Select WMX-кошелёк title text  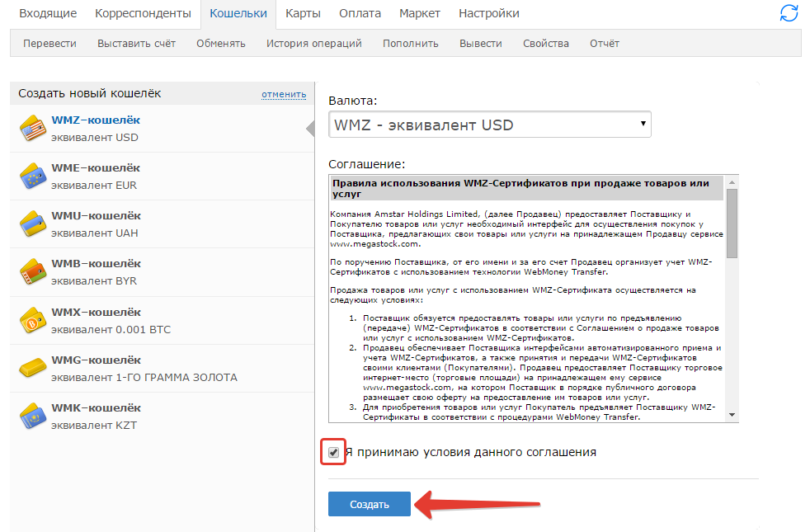coord(96,312)
